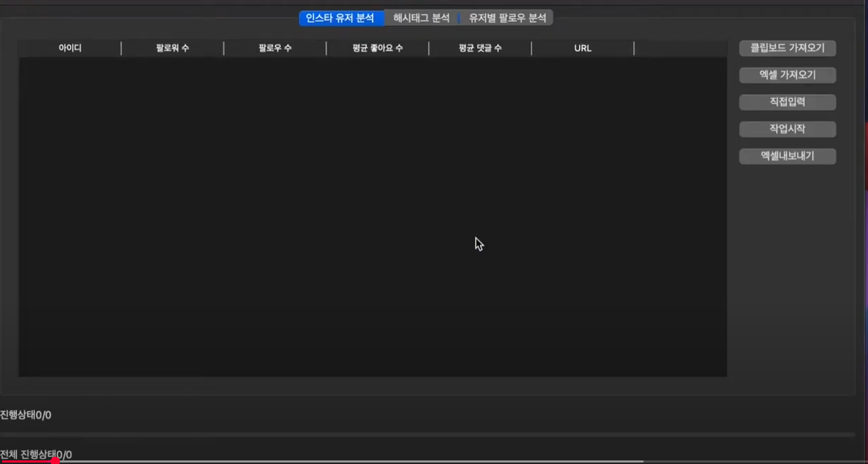Click the red video scrubber handle

[55, 461]
